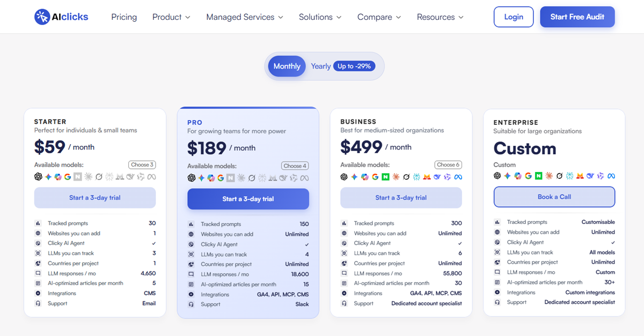Select the ChatGPT model icon in Pro plan
This screenshot has width=644, height=336.
point(192,178)
